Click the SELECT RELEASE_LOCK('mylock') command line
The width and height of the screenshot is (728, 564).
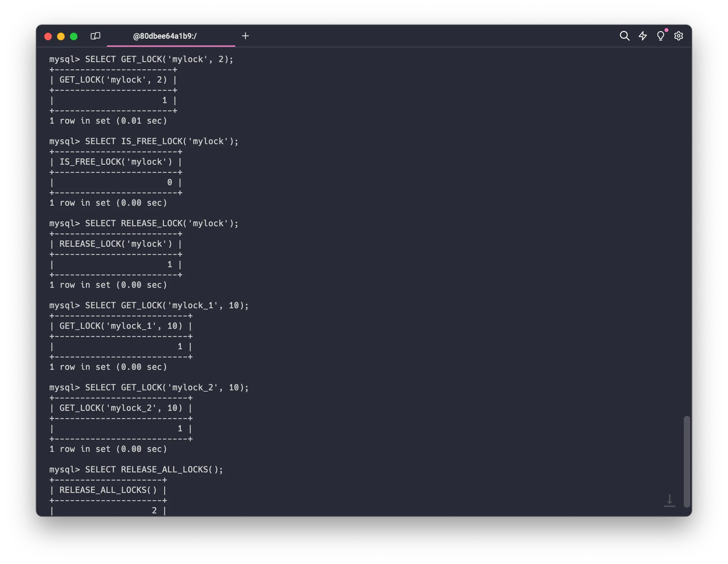[x=144, y=223]
